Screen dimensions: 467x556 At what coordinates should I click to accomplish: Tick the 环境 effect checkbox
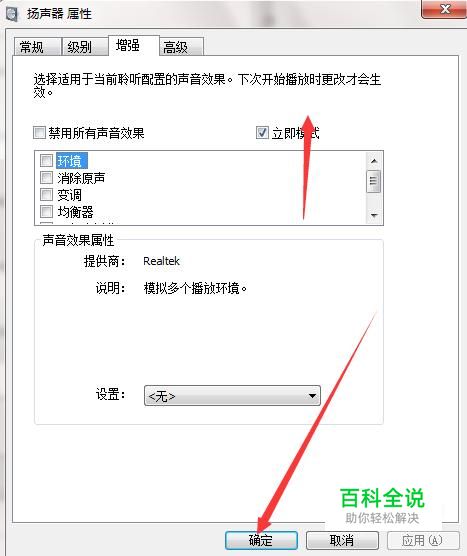coord(46,160)
